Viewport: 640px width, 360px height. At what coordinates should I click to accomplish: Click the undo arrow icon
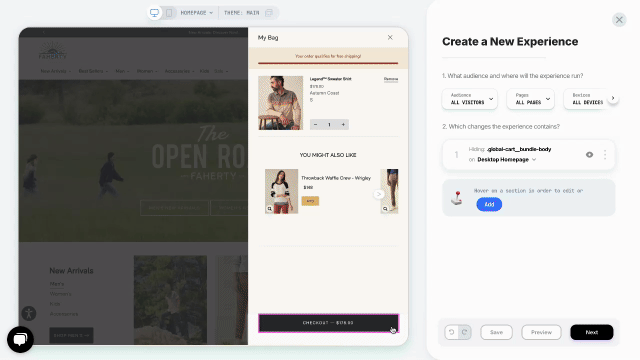pos(451,332)
